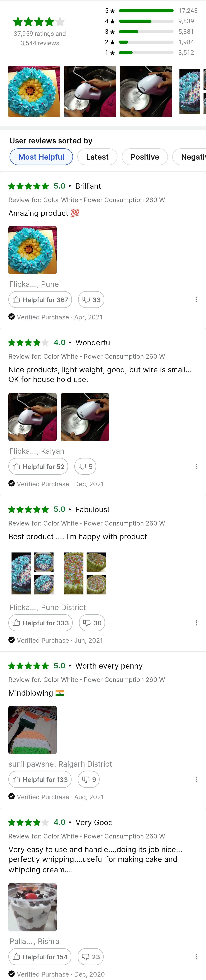Viewport: 206px width, 980px height.
Task: Open the blue flower cake photo in gallery
Action: click(34, 91)
